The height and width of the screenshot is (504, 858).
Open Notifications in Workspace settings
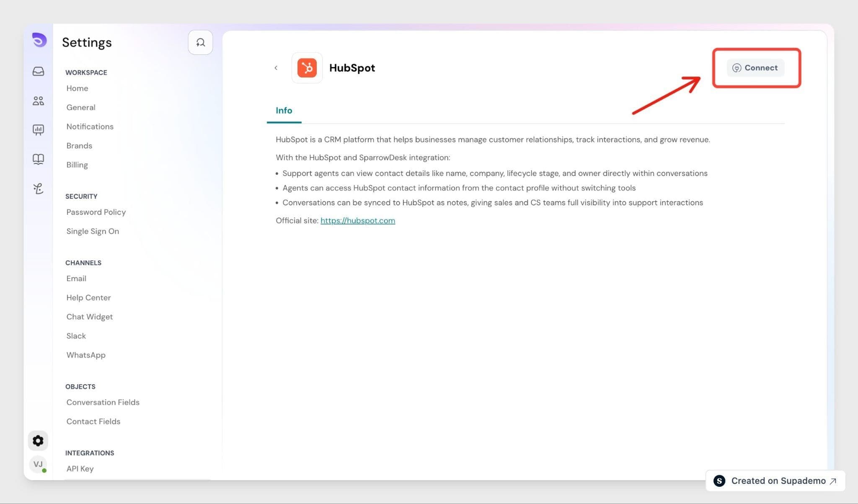[90, 127]
